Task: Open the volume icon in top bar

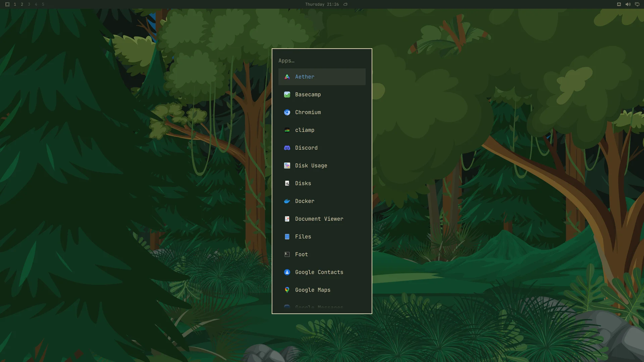Action: pos(628,4)
